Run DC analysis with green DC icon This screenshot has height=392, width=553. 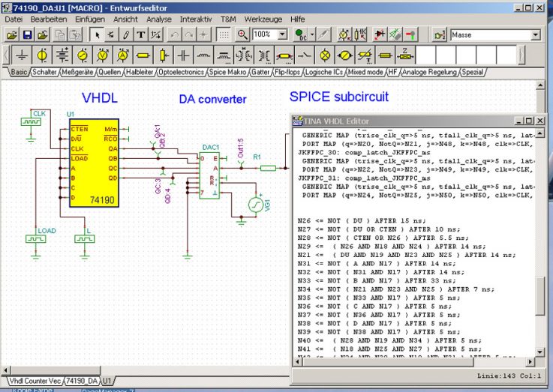pos(300,34)
